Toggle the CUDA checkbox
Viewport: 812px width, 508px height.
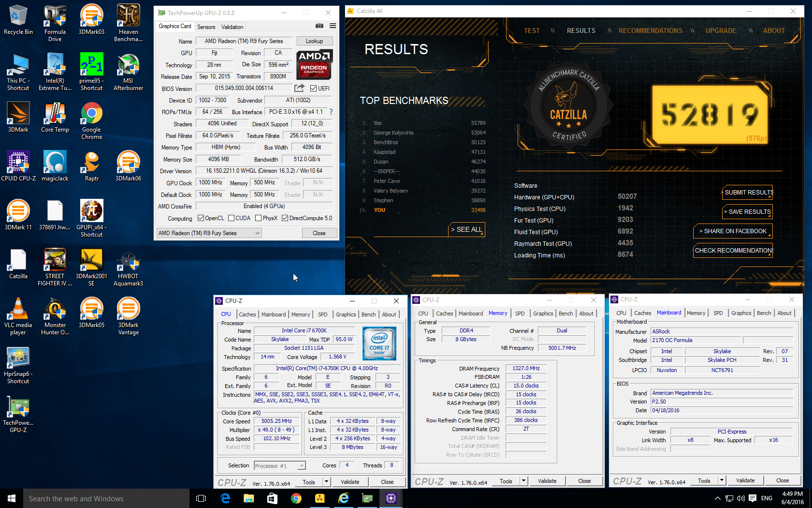(x=231, y=218)
